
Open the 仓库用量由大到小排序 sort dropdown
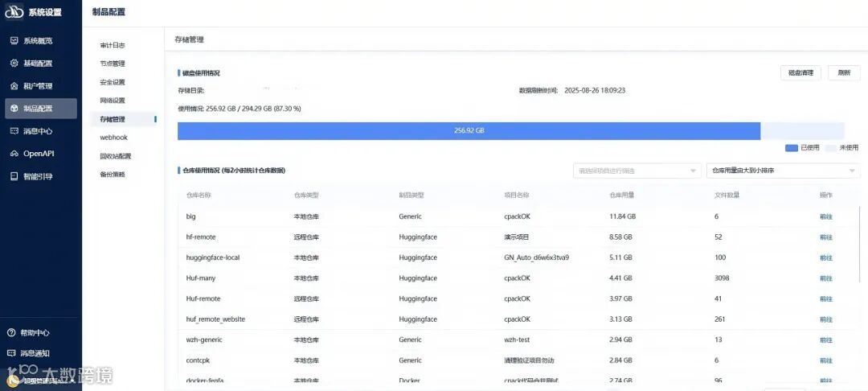click(x=784, y=171)
